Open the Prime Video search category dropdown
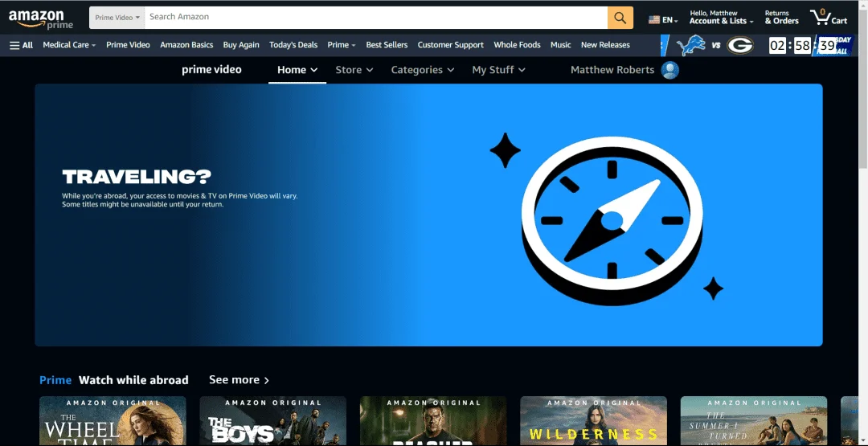This screenshot has width=868, height=446. [117, 18]
